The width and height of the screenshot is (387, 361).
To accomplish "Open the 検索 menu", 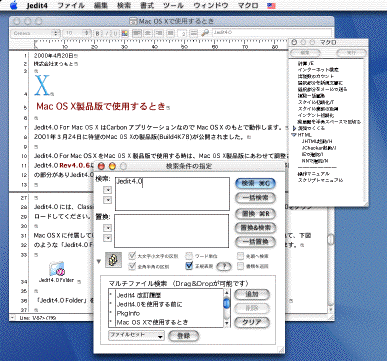I will click(x=124, y=5).
